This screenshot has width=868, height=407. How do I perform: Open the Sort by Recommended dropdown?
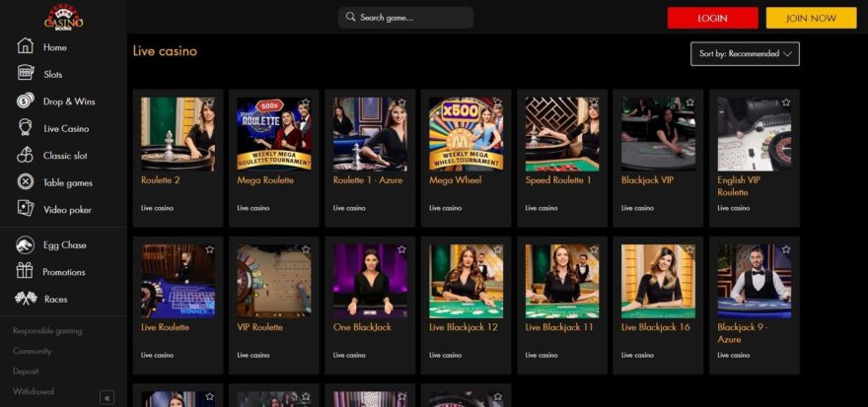click(x=745, y=53)
